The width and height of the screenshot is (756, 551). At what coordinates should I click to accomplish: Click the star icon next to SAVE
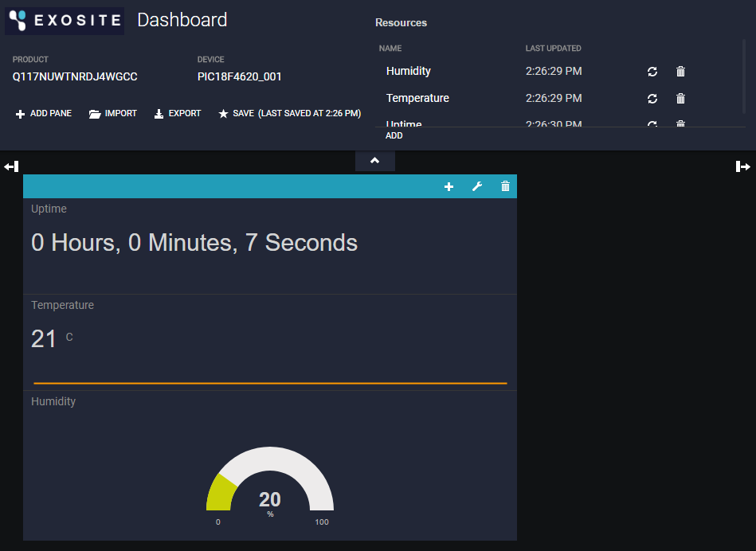pyautogui.click(x=223, y=113)
